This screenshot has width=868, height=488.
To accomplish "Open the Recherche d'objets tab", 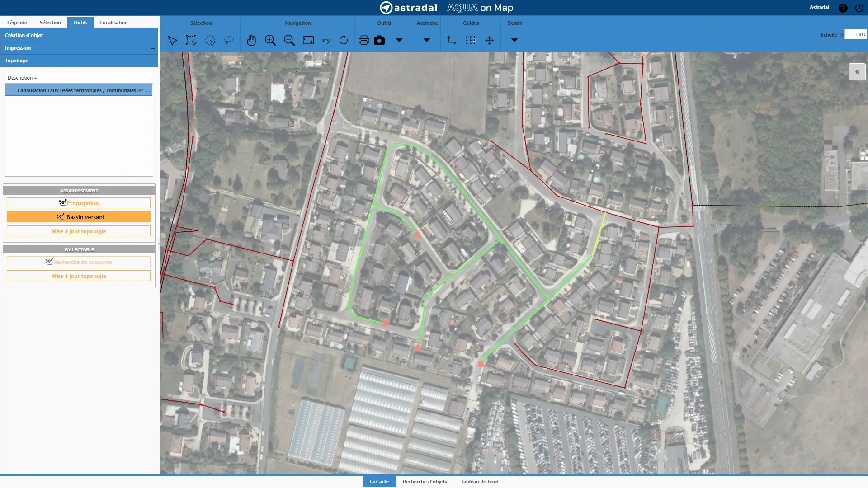I will pos(425,482).
